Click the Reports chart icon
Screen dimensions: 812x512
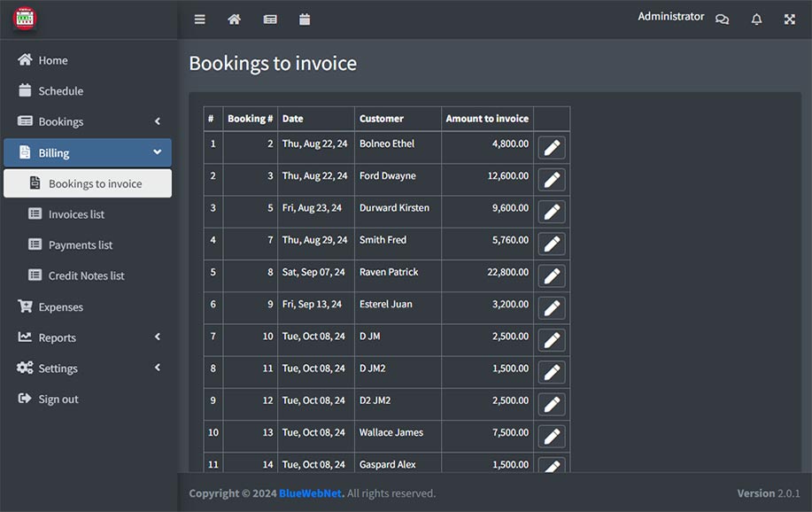(25, 337)
